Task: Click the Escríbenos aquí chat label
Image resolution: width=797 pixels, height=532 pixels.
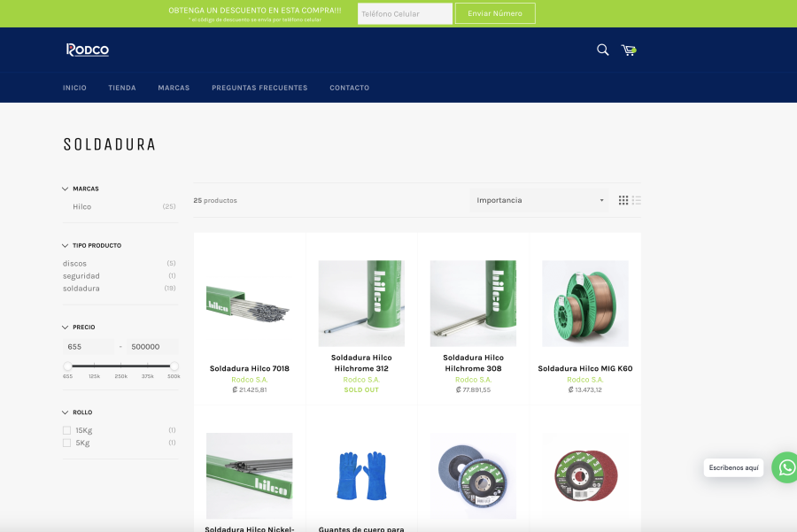Action: point(733,467)
